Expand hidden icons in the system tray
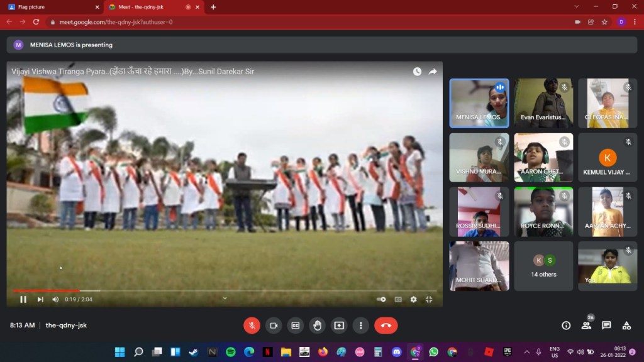This screenshot has height=362, width=644. click(x=526, y=352)
